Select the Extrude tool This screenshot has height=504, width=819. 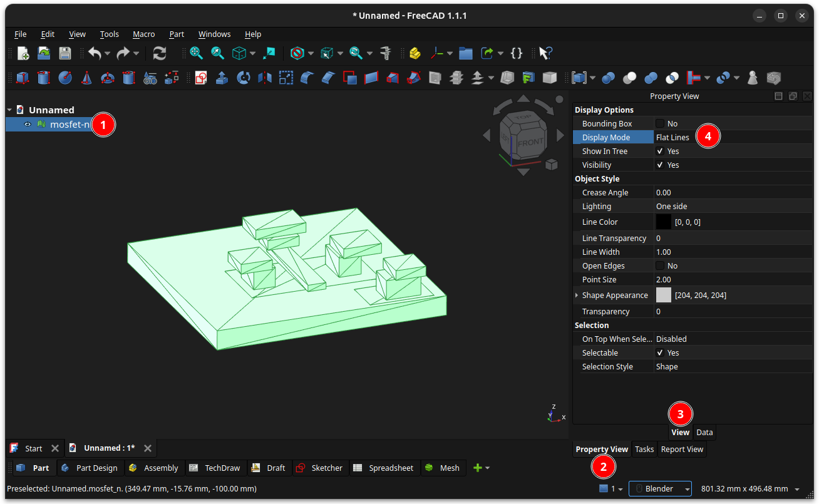(222, 78)
